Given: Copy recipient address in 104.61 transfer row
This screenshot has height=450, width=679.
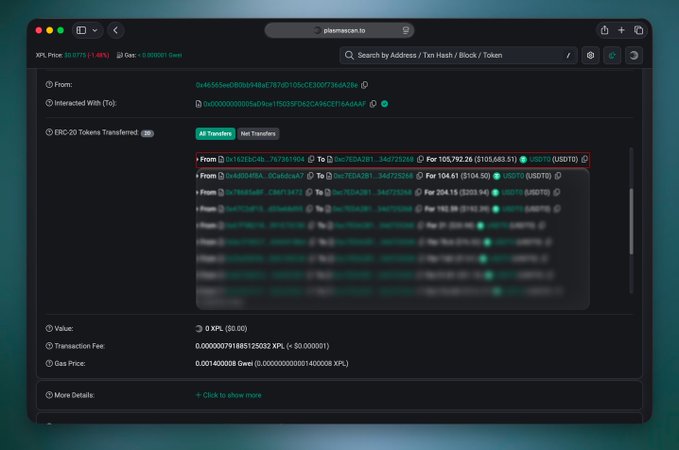Looking at the screenshot, I should coord(419,176).
